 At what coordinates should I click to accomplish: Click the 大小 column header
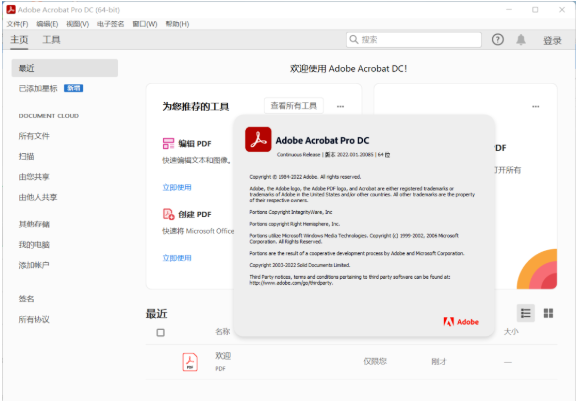(511, 332)
